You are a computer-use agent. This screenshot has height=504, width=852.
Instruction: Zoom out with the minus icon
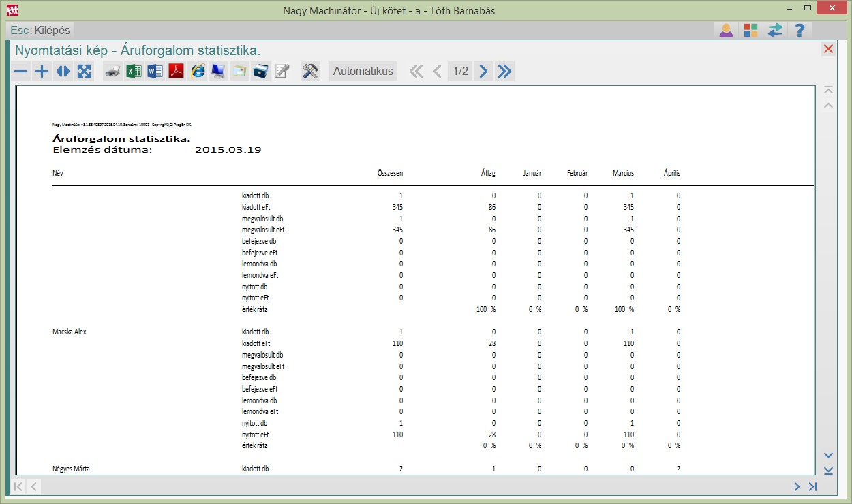point(21,72)
